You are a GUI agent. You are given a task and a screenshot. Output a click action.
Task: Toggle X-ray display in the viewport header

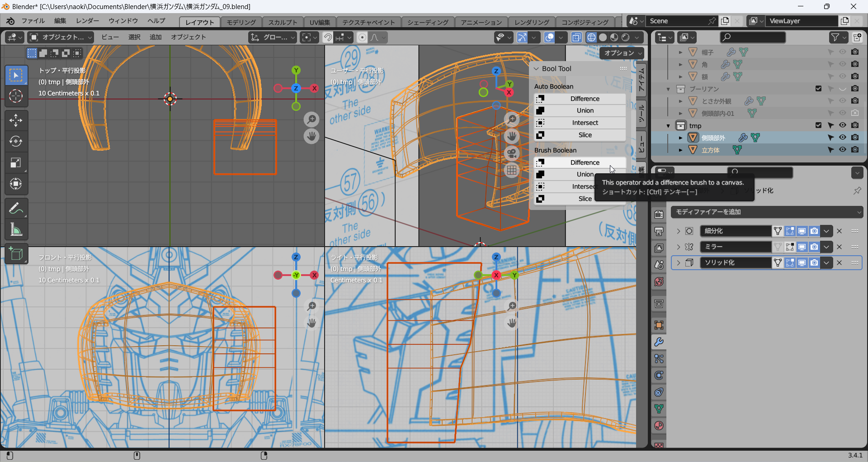576,38
